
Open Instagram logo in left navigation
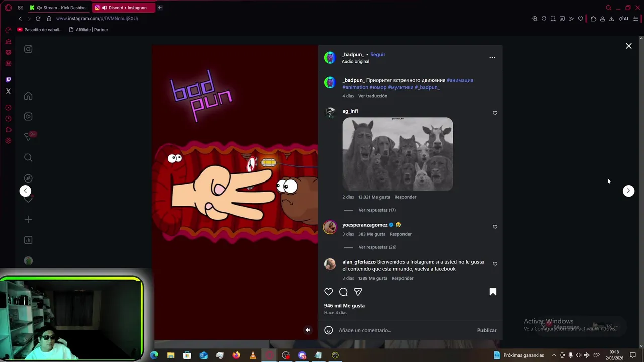click(x=28, y=49)
